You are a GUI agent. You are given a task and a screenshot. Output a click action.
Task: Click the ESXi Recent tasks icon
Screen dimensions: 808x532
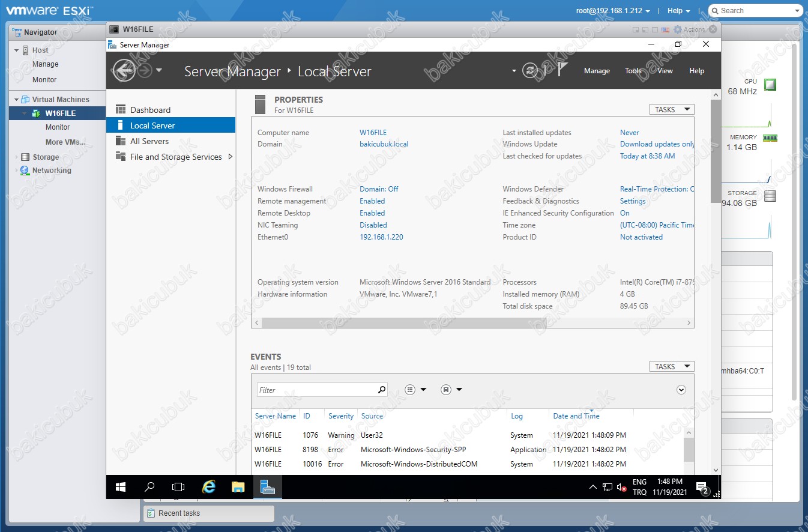(x=151, y=513)
